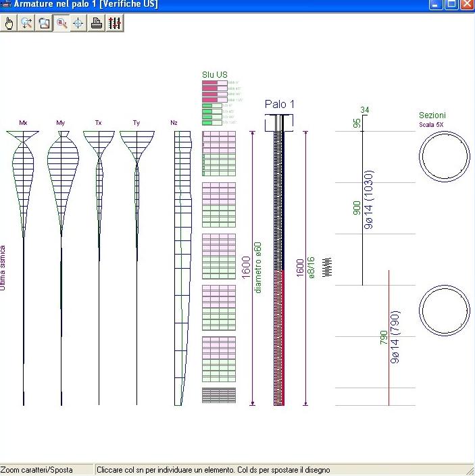The height and width of the screenshot is (476, 475).
Task: Click the My moment diagram label
Action: [x=61, y=123]
